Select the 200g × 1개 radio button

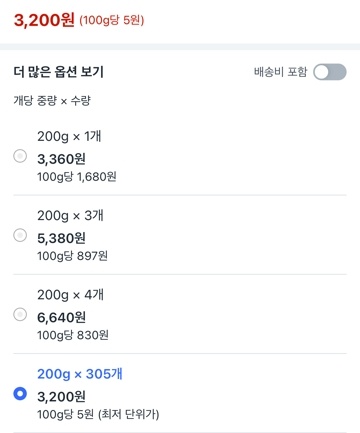(x=20, y=156)
